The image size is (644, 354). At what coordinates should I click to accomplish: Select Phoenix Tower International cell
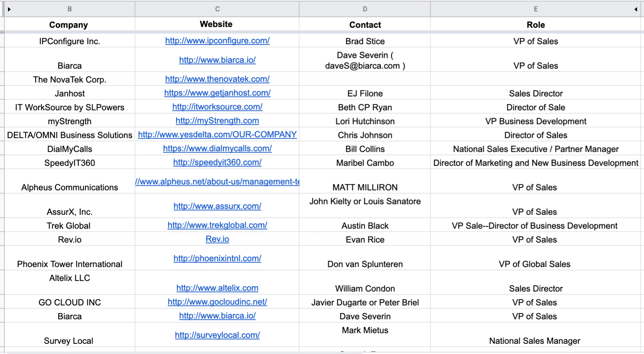tap(70, 258)
